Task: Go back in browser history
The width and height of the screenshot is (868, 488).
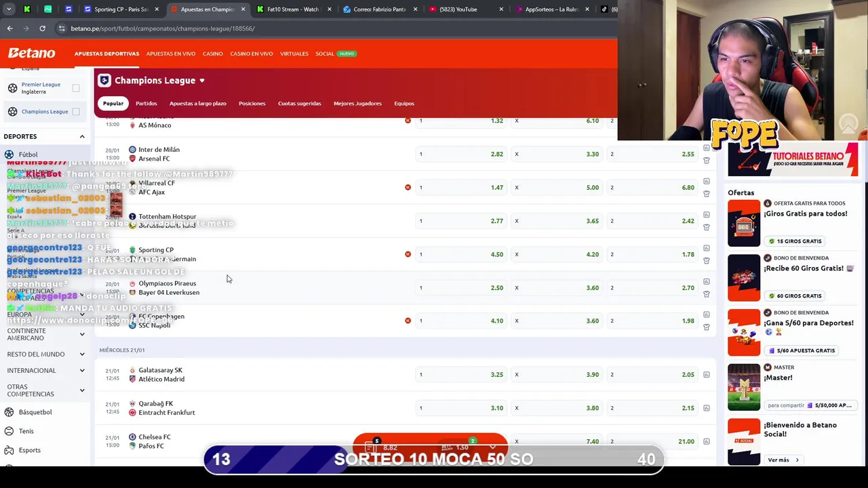Action: [9, 28]
